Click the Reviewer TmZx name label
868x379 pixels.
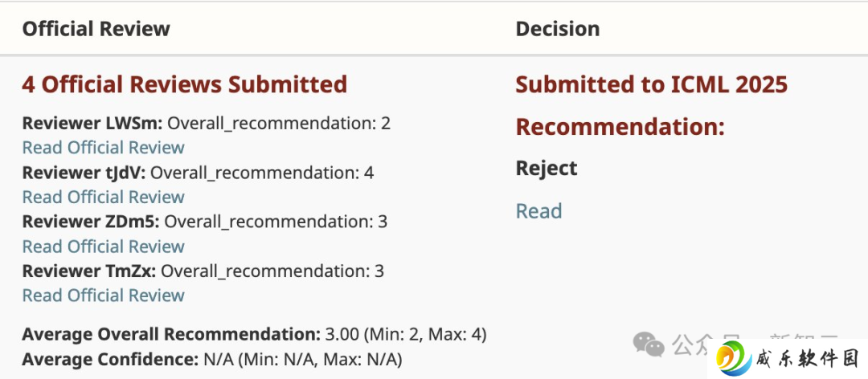pyautogui.click(x=89, y=271)
